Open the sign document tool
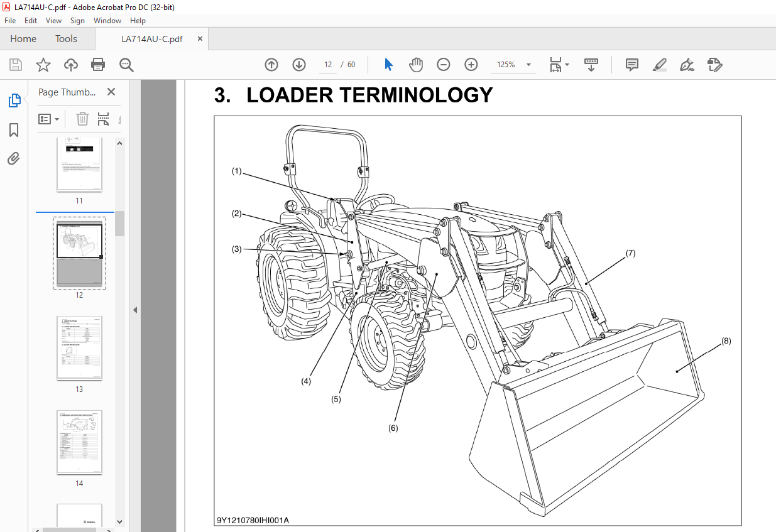The height and width of the screenshot is (532, 776). pos(687,65)
